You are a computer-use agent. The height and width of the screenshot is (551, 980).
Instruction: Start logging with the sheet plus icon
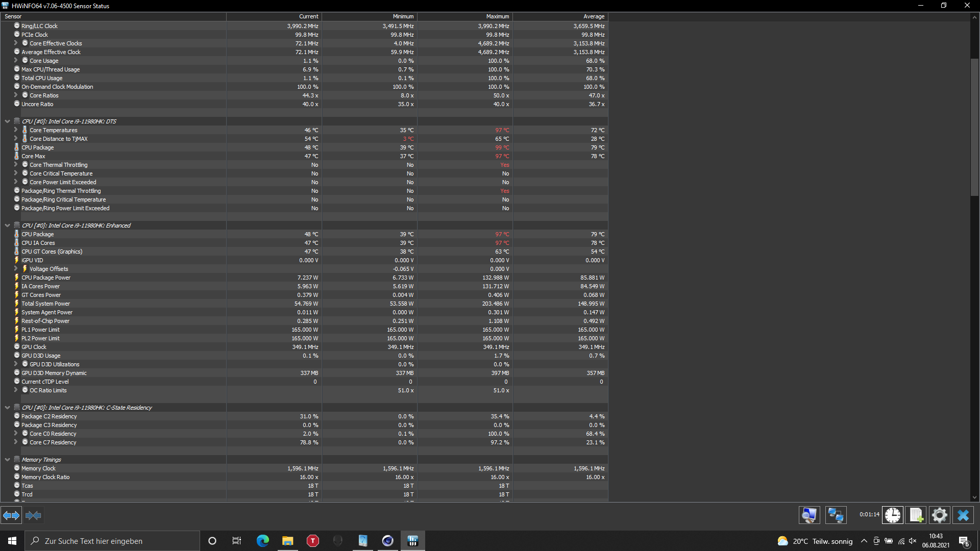click(x=916, y=515)
